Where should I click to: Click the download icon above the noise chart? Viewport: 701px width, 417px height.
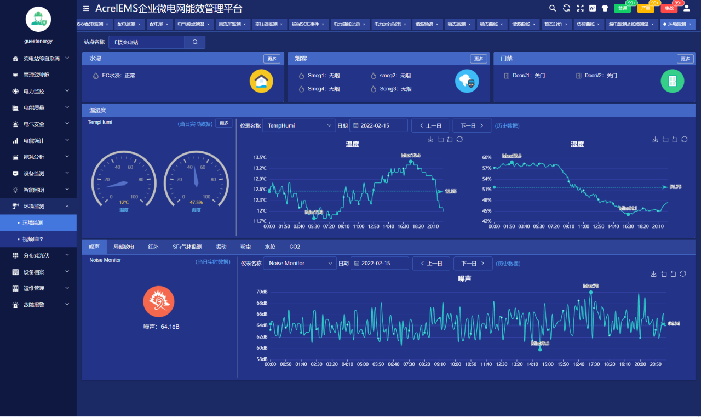click(x=653, y=273)
